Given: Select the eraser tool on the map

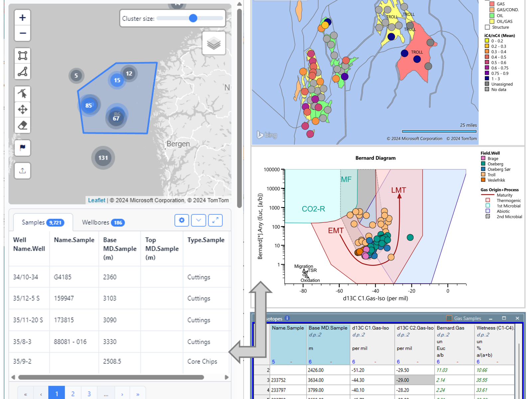Looking at the screenshot, I should 23,125.
